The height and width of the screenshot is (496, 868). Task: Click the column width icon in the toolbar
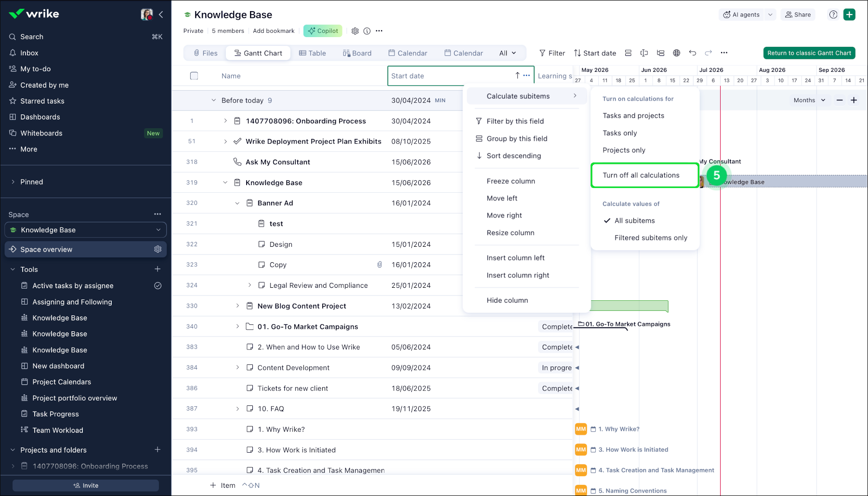644,53
